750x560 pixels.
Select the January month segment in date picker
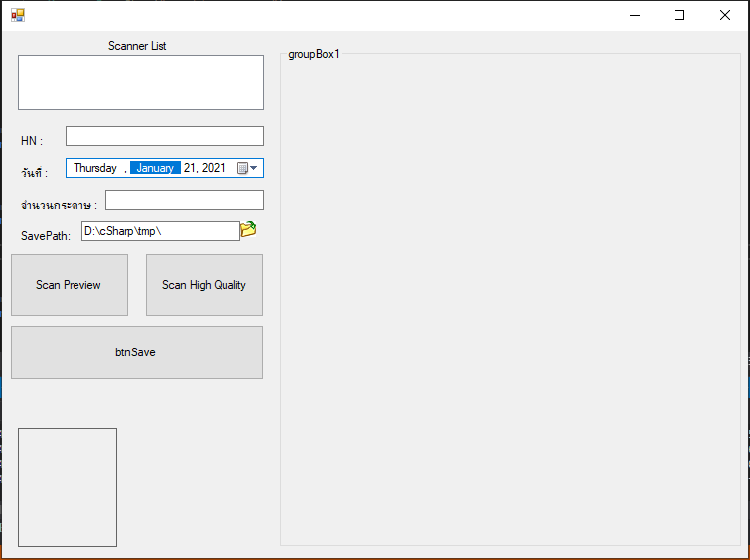pyautogui.click(x=155, y=168)
